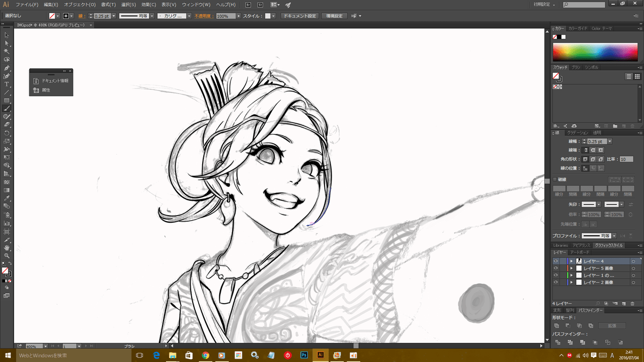Click the ドキュメント設定 button
Viewport: 644px width, 362px height.
point(300,16)
